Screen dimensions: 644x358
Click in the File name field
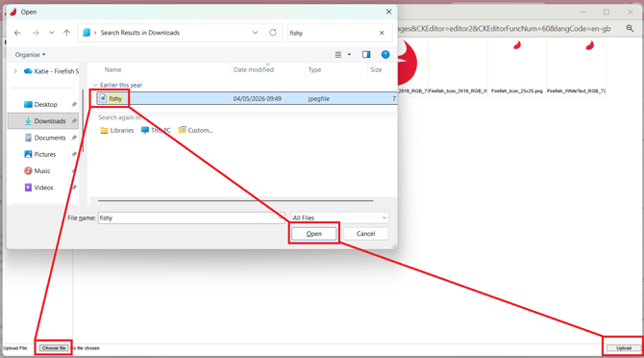tap(191, 217)
